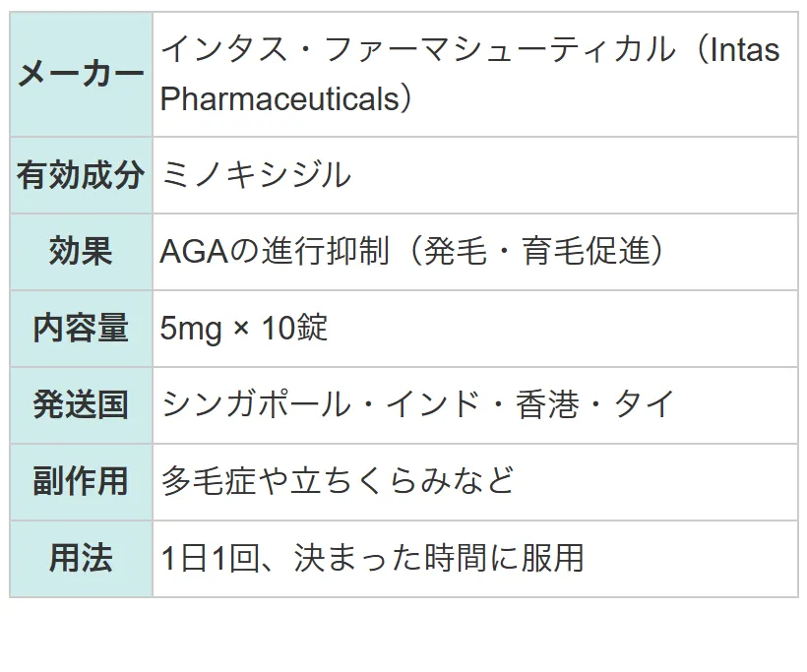Click the 効果 header cell

pos(82,252)
